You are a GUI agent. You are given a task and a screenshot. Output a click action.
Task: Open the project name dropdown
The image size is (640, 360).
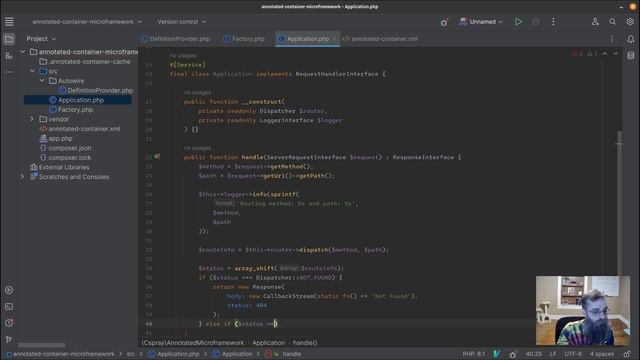coord(87,22)
